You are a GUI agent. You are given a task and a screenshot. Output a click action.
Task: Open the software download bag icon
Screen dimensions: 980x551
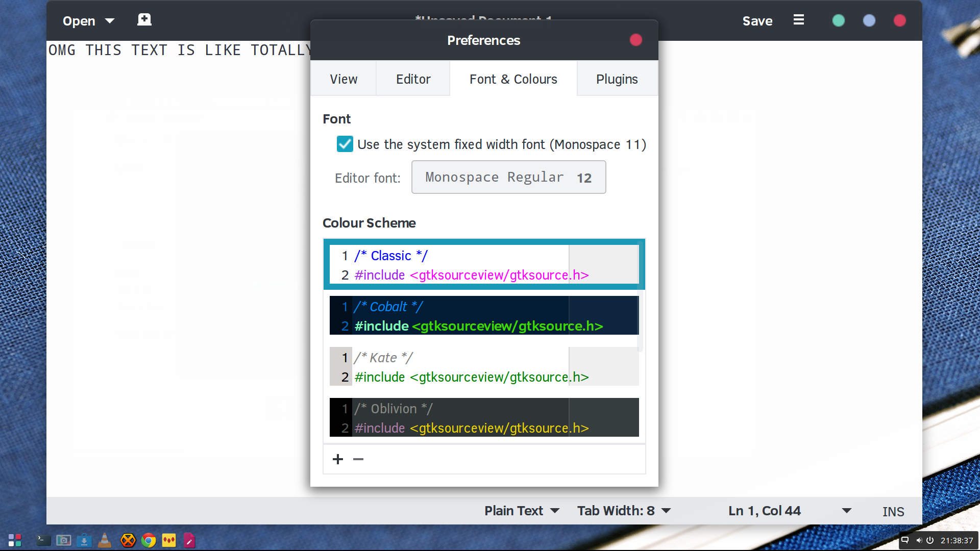point(84,540)
